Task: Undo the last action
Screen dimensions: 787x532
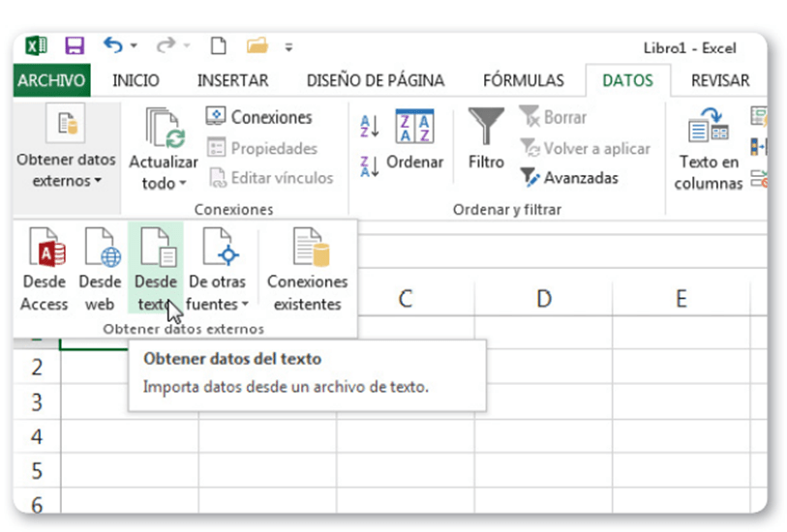Action: click(x=113, y=45)
